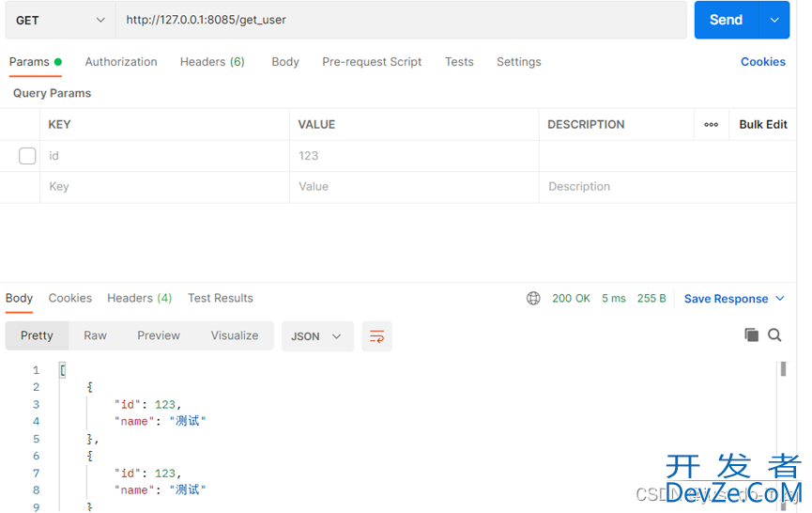The width and height of the screenshot is (812, 513).
Task: Click the "name" key on line 4
Action: point(134,421)
